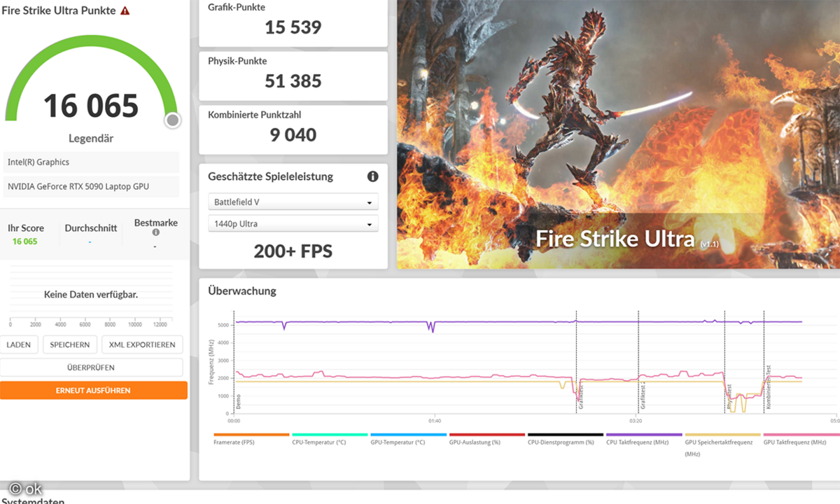This screenshot has width=840, height=504.
Task: Open the info icon next to Geschätzte Spieleleistung
Action: click(x=372, y=176)
